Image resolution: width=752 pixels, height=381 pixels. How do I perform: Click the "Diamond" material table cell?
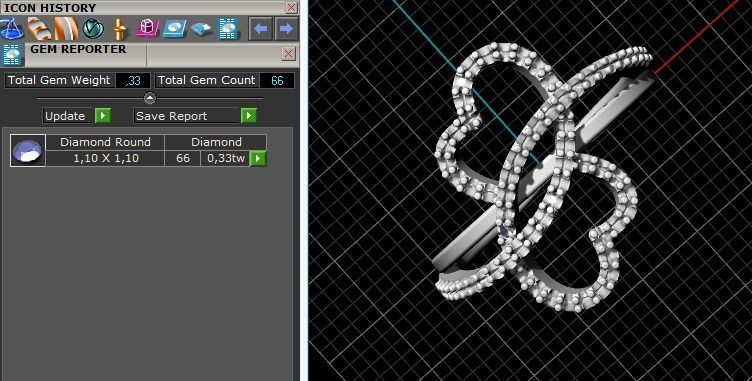pyautogui.click(x=216, y=142)
